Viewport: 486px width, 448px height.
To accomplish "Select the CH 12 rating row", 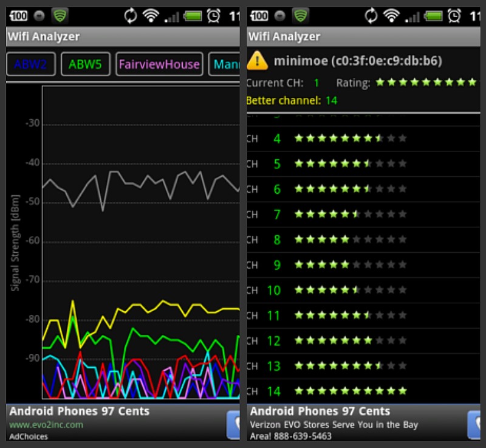I will [363, 341].
